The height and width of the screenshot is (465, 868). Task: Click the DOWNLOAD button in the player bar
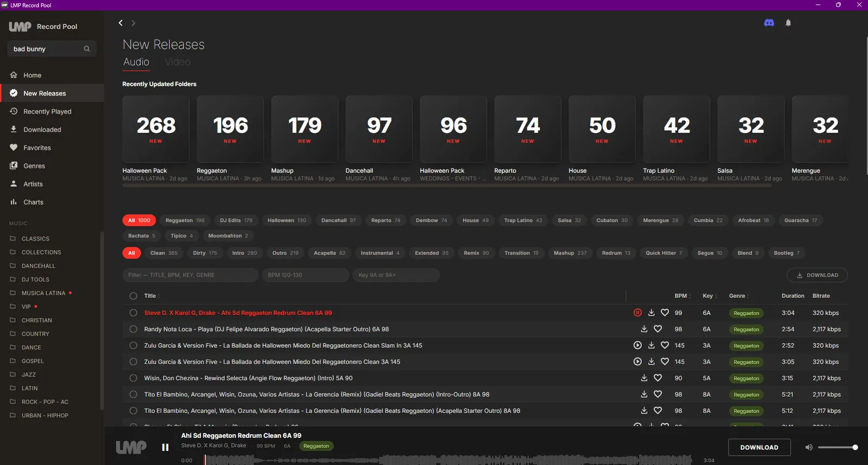point(759,447)
